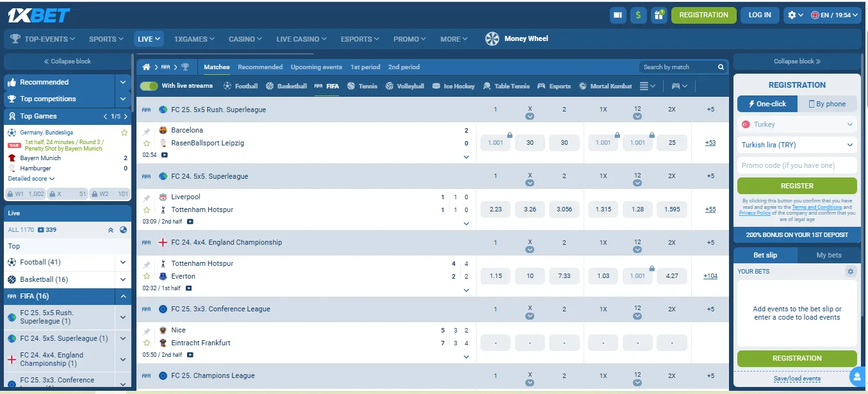Select the Mortal Kombat sport icon
868x394 pixels.
[x=584, y=85]
